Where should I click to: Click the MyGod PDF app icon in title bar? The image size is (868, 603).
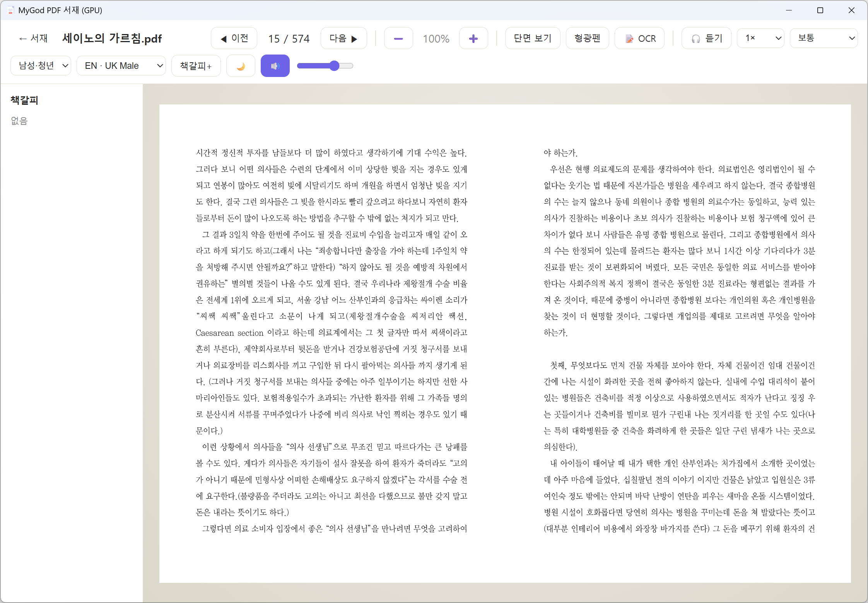[x=11, y=10]
